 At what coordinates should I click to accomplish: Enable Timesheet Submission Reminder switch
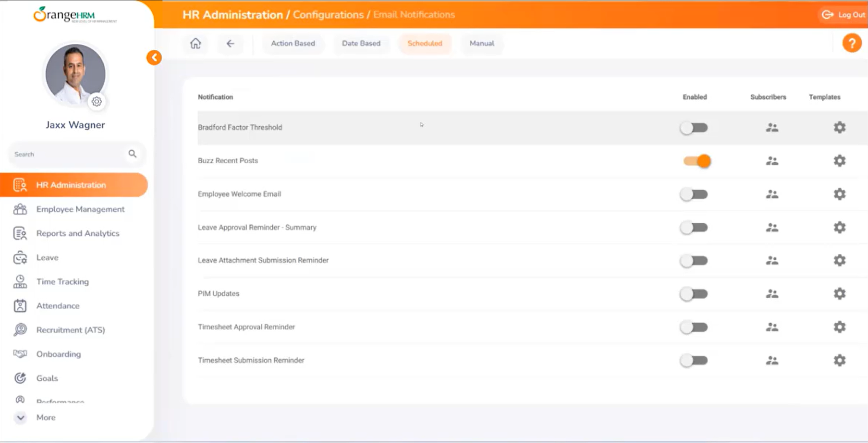coord(694,361)
